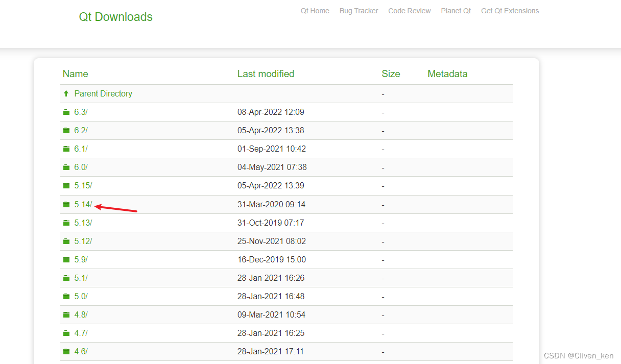
Task: Click the date 16-Dec-2019 15:00
Action: pyautogui.click(x=272, y=259)
